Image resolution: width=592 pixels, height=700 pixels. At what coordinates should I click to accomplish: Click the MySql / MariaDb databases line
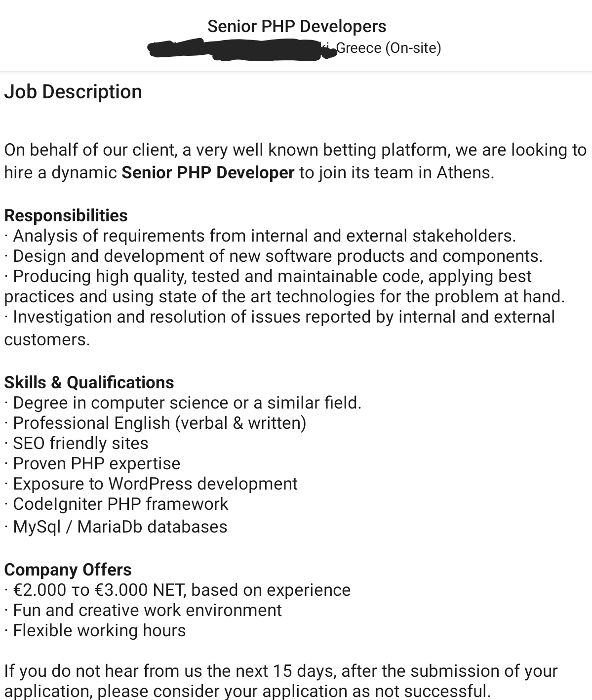click(116, 527)
